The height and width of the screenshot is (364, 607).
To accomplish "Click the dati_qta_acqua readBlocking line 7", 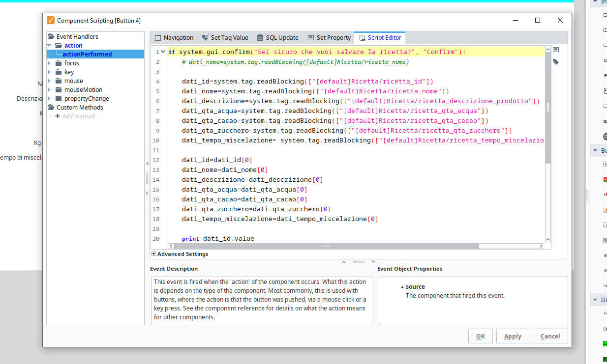I will pos(335,111).
